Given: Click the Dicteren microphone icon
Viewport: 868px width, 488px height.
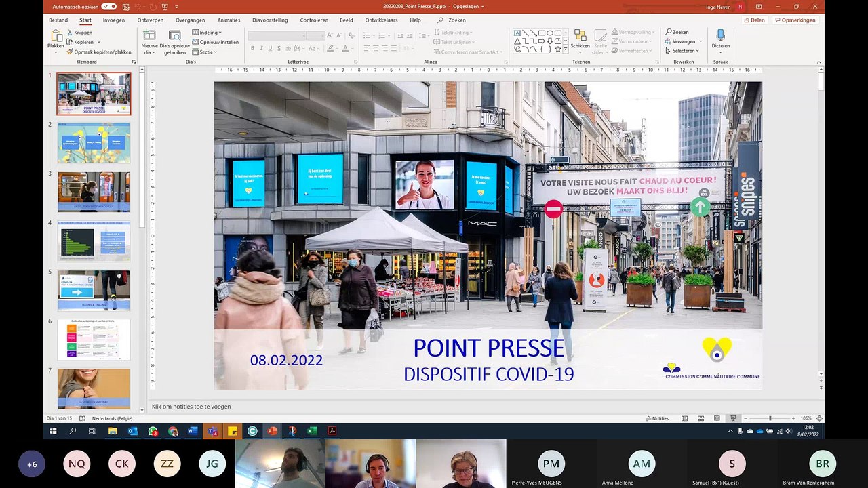Looking at the screenshot, I should click(720, 35).
